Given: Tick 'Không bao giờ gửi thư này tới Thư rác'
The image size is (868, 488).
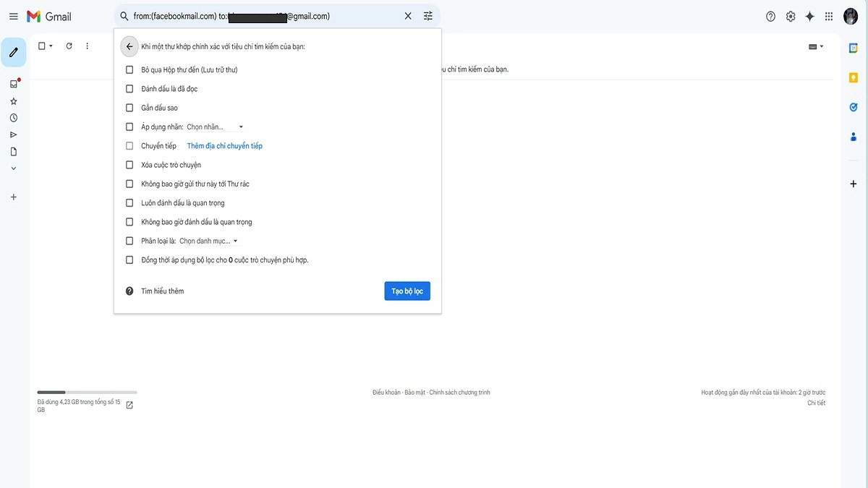Looking at the screenshot, I should point(129,184).
